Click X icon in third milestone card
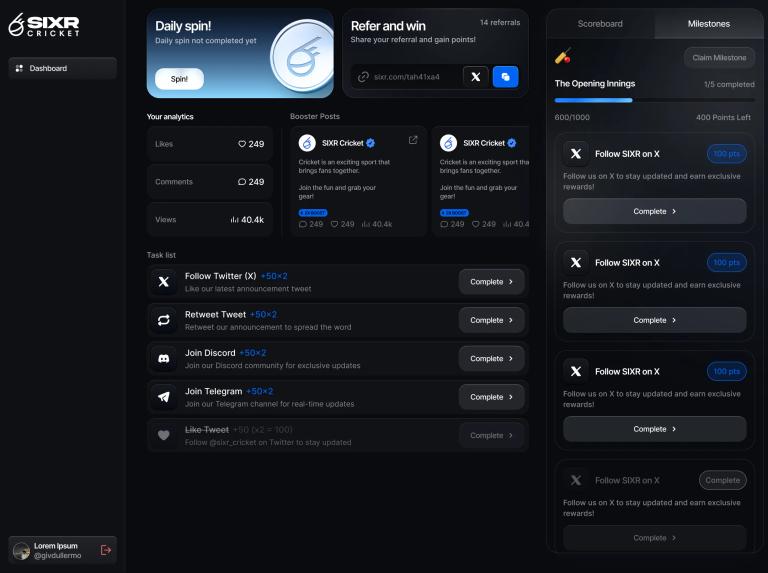The image size is (768, 573). click(576, 371)
